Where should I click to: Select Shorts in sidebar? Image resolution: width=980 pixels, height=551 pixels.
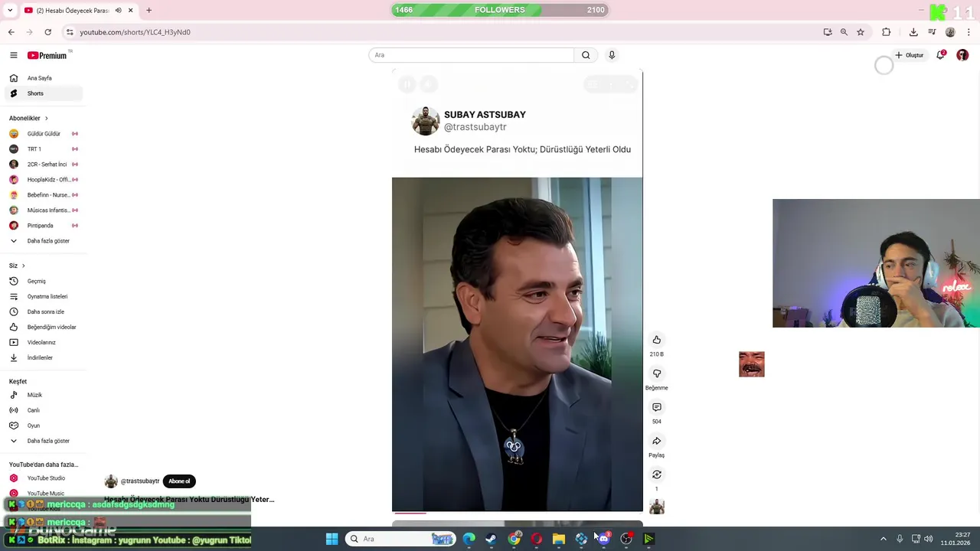pyautogui.click(x=43, y=93)
